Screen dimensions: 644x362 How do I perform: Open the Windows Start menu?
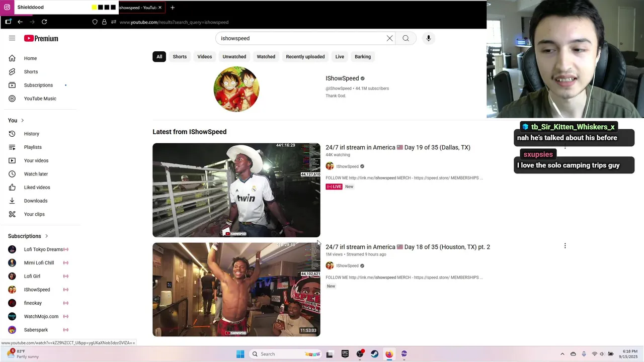240,354
